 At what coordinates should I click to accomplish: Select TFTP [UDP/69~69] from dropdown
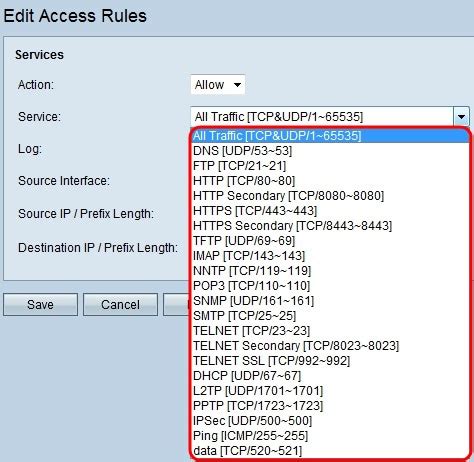[x=331, y=241]
